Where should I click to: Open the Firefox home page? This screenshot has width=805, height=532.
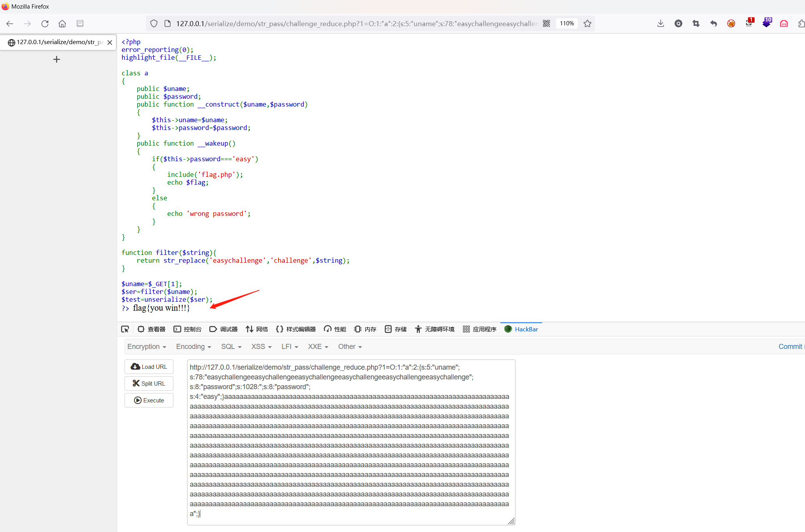click(62, 24)
